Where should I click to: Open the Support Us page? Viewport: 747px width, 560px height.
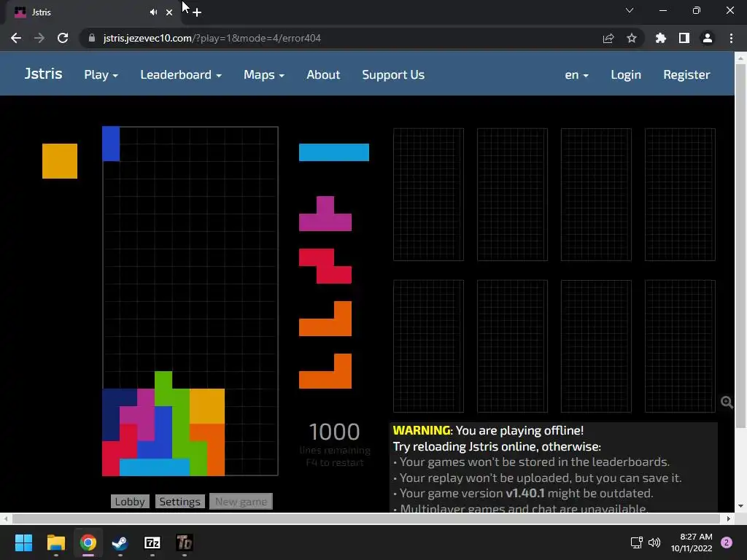[393, 75]
